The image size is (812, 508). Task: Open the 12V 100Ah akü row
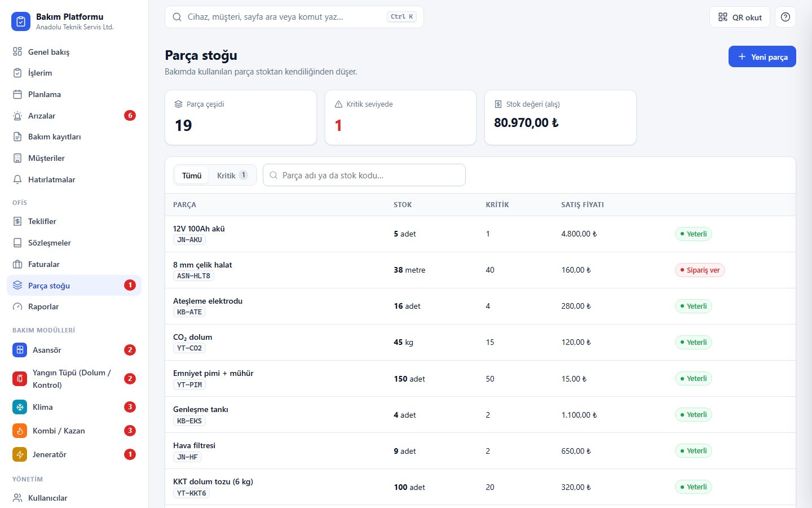click(x=480, y=234)
